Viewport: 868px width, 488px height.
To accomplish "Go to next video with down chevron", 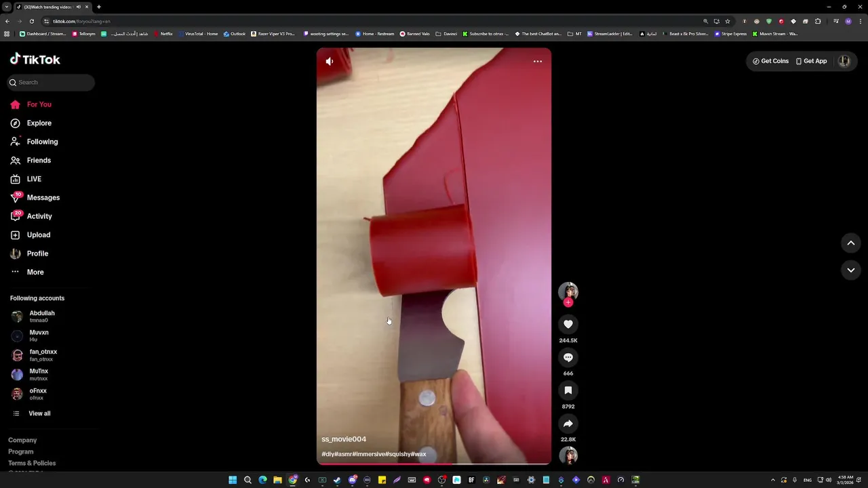I will 851,270.
